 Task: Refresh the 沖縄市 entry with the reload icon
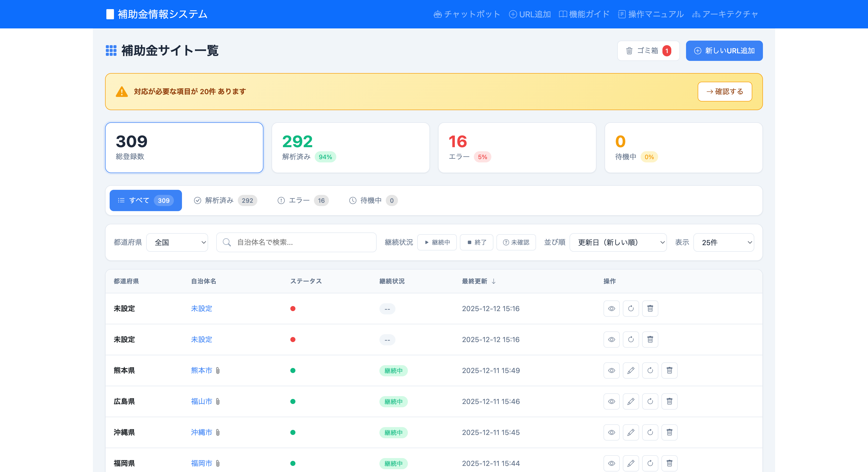(650, 432)
